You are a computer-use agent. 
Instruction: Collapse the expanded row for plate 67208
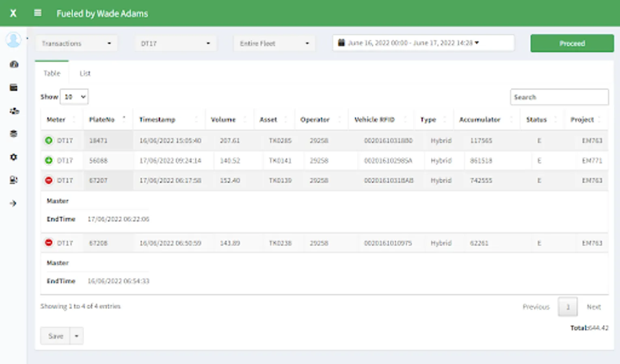pyautogui.click(x=49, y=243)
